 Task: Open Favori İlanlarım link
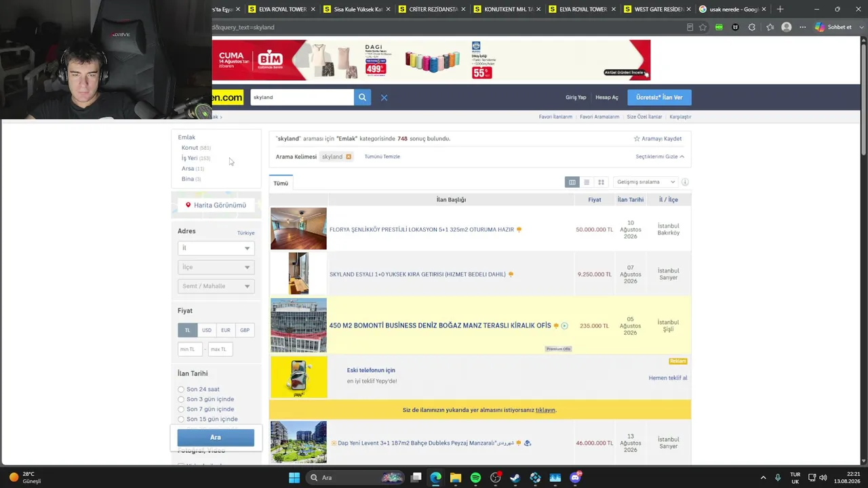(555, 117)
